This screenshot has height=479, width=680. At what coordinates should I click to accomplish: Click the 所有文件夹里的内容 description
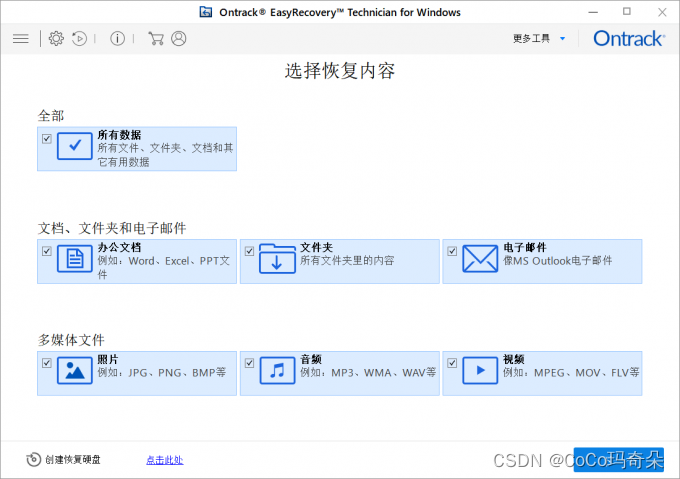click(347, 261)
